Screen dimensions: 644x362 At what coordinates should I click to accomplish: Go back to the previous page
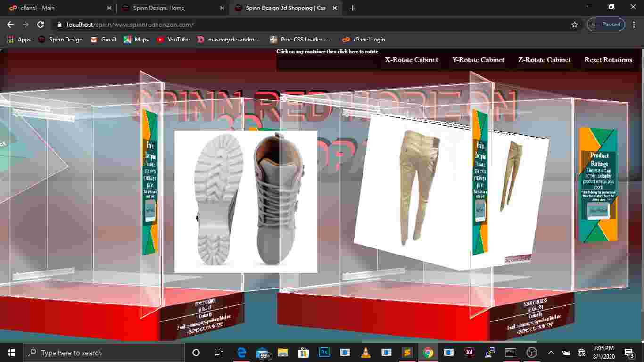click(10, 25)
